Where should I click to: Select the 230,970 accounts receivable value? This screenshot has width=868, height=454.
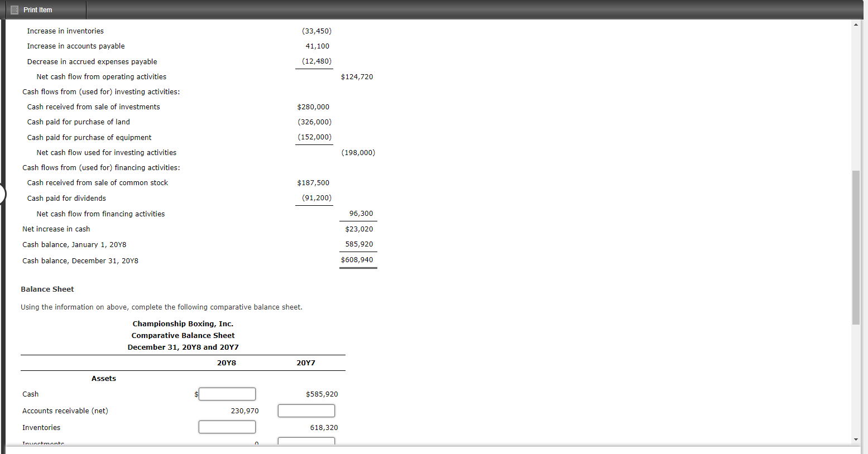click(x=245, y=411)
